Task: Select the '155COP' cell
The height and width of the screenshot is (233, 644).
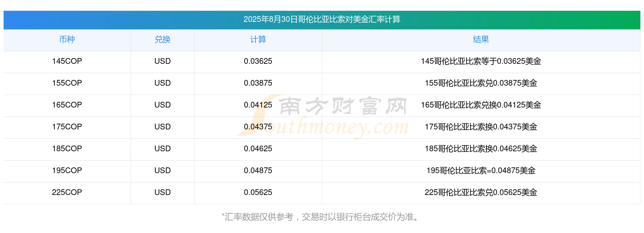Action: [x=67, y=83]
